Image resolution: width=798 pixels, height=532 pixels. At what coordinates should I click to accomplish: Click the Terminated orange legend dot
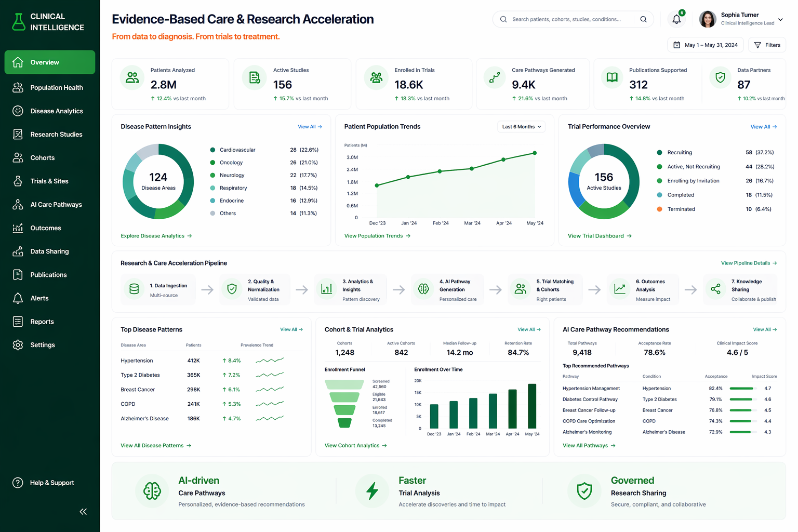(x=659, y=209)
